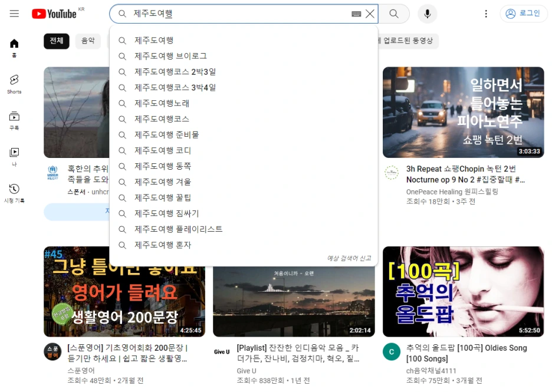Click the green C channel avatar
552x392 pixels.
(391, 352)
